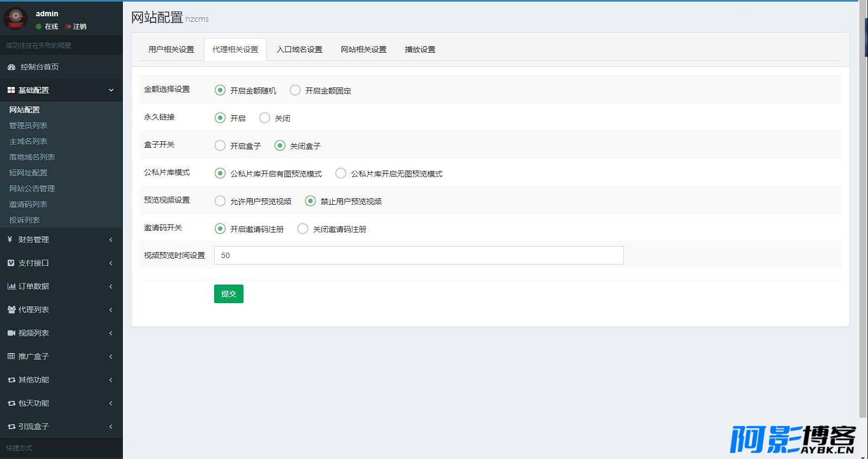Image resolution: width=868 pixels, height=459 pixels.
Task: Select 开启金额固定 radio option
Action: click(x=295, y=90)
